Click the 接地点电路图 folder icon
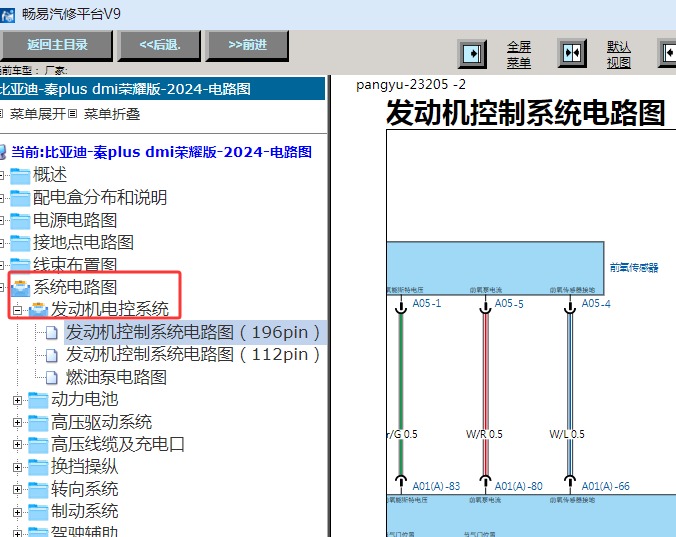Viewport: 676px width, 537px height. [x=20, y=243]
